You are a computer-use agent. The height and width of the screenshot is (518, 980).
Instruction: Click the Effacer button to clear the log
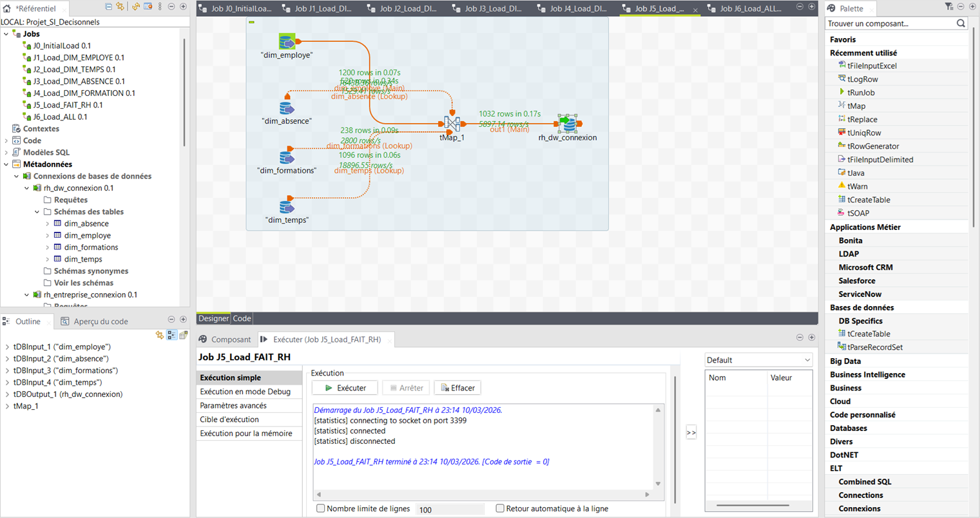[457, 387]
